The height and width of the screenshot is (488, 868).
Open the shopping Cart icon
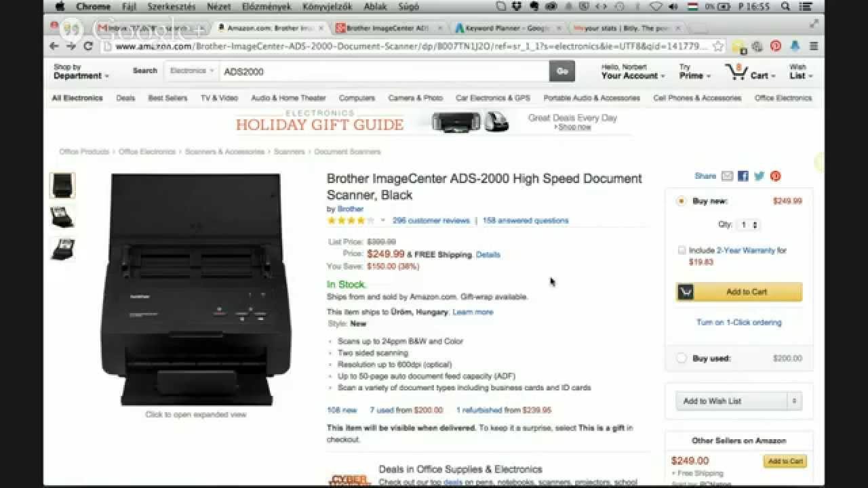point(735,72)
